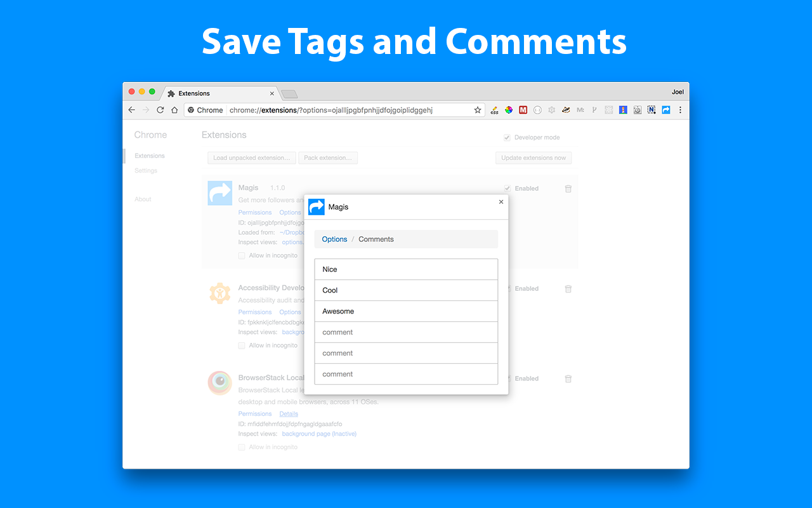Click the Accessibility Developer Tools gear logo
812x508 pixels.
(220, 293)
